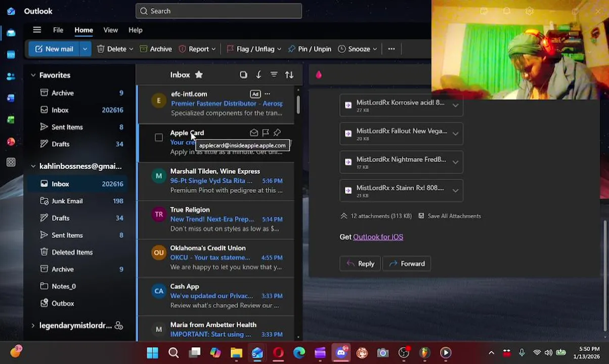Open the Delete dropdown chevron
609x364 pixels.
tap(131, 49)
